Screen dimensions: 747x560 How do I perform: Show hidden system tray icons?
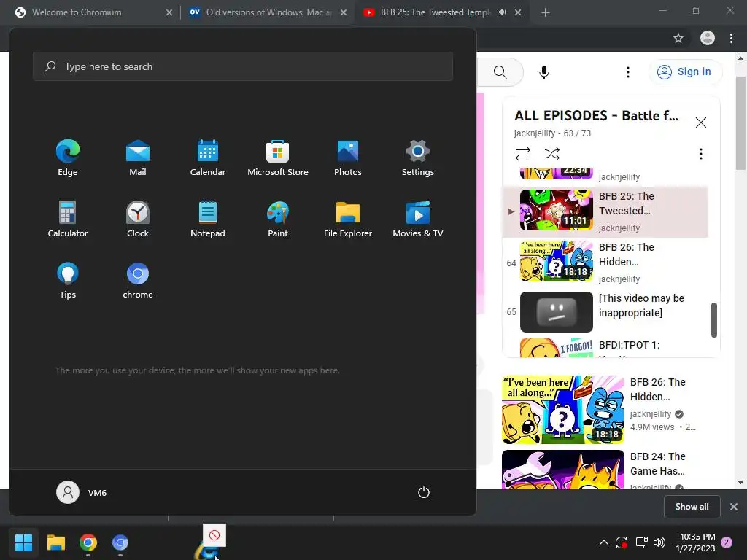tap(603, 542)
